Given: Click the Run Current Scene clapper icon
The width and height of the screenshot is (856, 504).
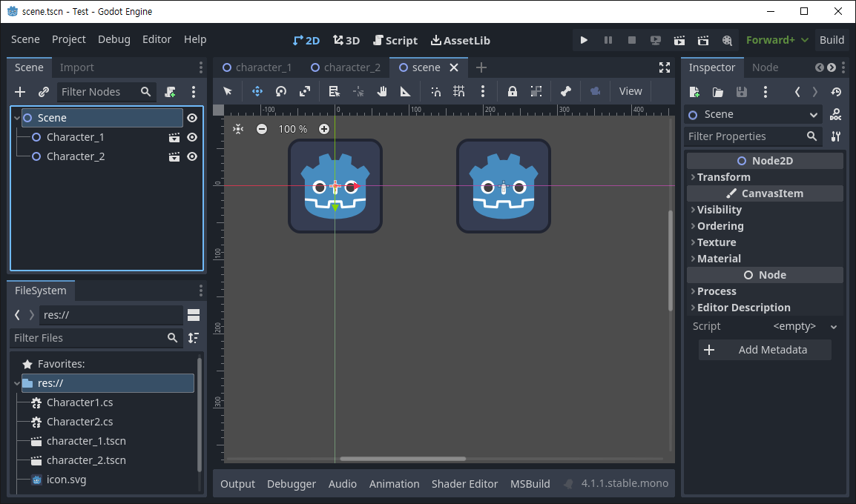Looking at the screenshot, I should click(679, 40).
